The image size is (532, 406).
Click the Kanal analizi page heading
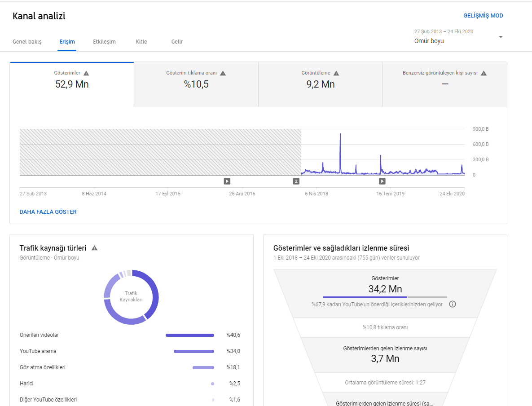[x=39, y=16]
